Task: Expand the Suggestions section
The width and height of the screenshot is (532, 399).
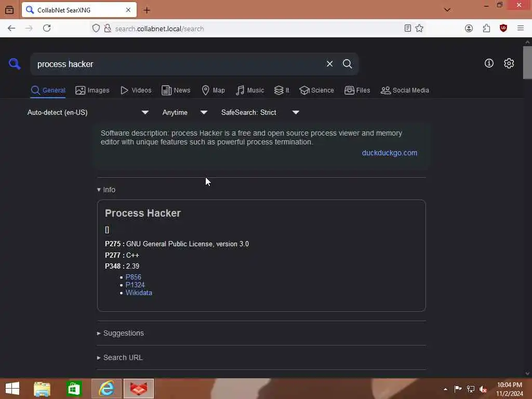Action: click(121, 333)
